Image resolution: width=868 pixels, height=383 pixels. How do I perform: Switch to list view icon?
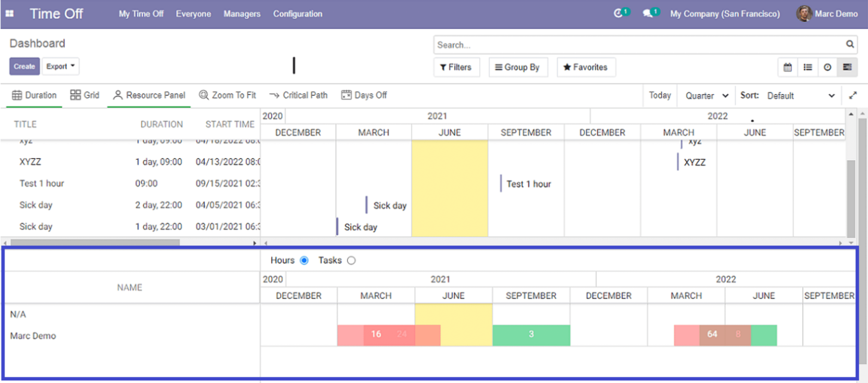pyautogui.click(x=807, y=68)
